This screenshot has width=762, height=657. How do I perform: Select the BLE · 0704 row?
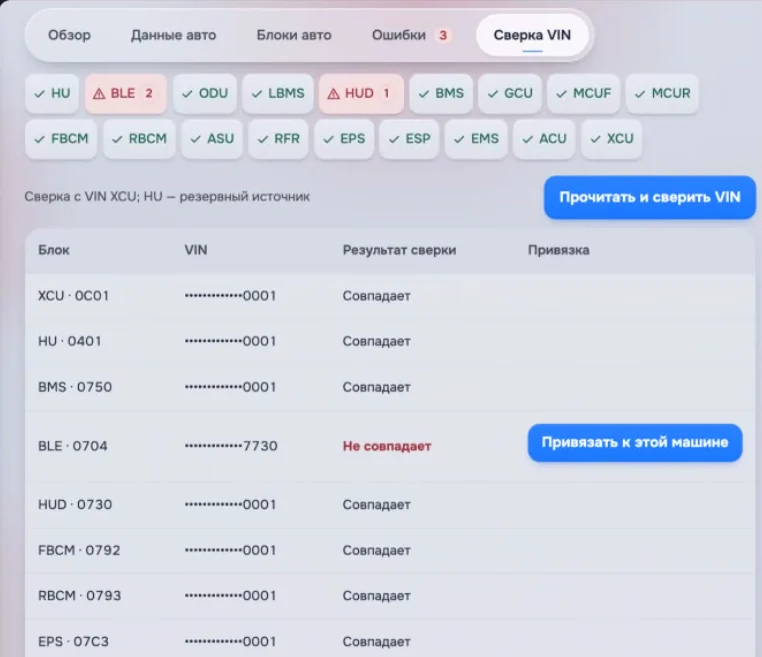390,446
